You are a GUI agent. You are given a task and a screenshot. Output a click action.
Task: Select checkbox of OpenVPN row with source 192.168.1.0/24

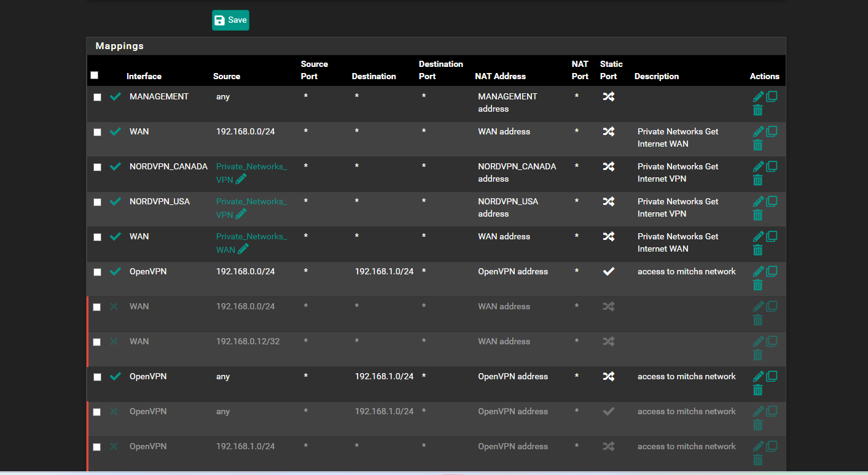coord(96,447)
